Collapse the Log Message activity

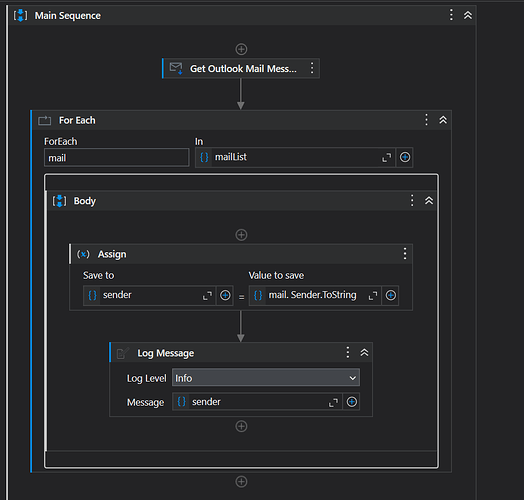click(364, 352)
